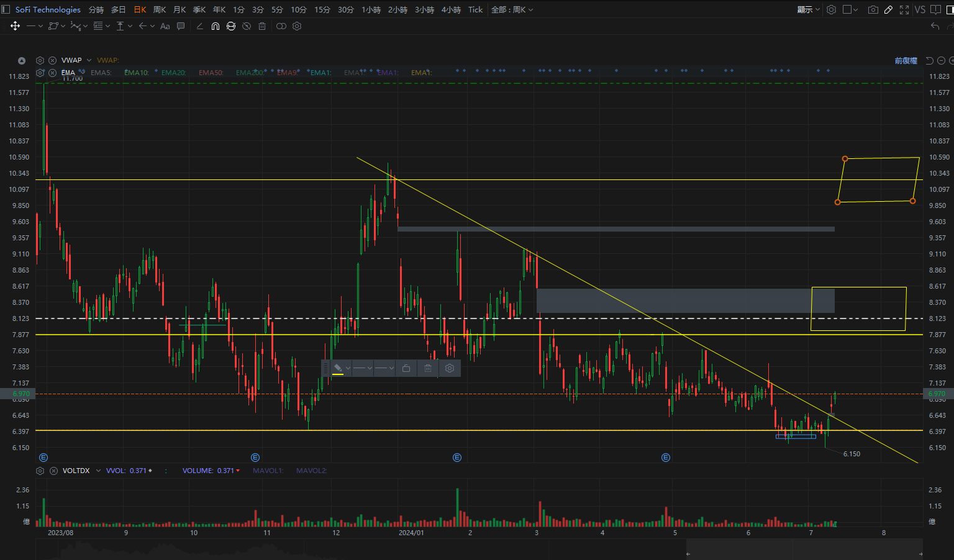Open floating toolbar line style dropdown

pos(363,368)
